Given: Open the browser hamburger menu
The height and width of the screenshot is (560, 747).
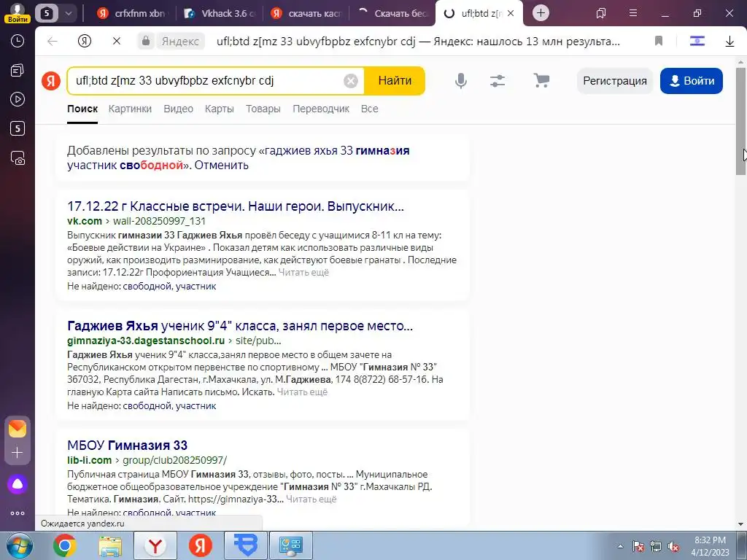Looking at the screenshot, I should click(x=633, y=13).
